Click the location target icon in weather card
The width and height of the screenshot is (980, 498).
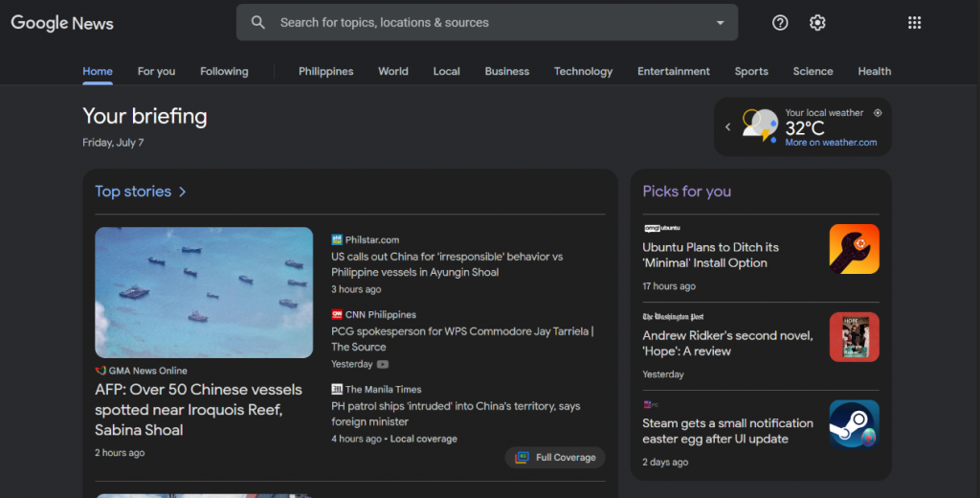pyautogui.click(x=878, y=113)
